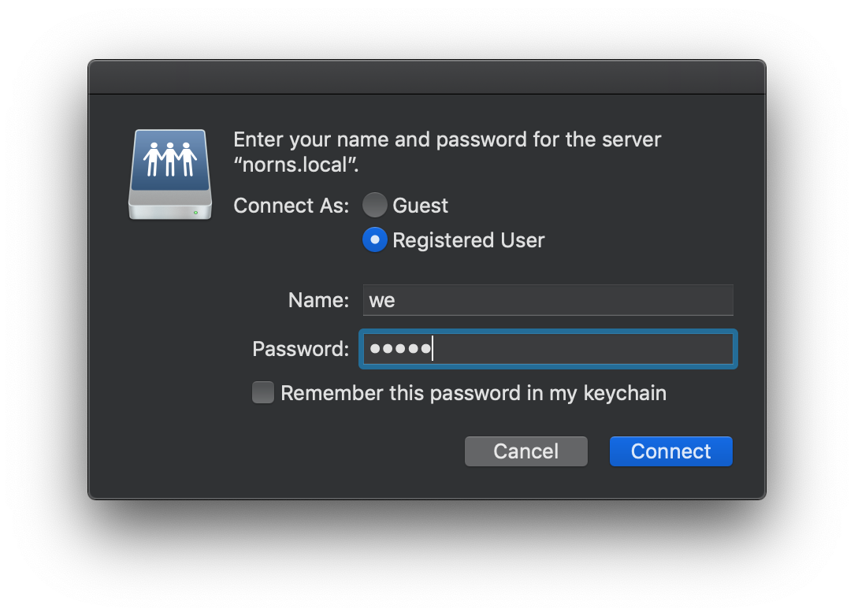
Task: Click inside the Name input field
Action: coord(548,300)
